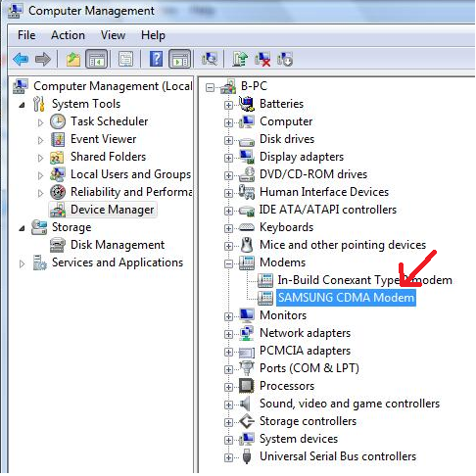Click the Local Users and Groups icon
476x476 pixels.
[x=58, y=174]
